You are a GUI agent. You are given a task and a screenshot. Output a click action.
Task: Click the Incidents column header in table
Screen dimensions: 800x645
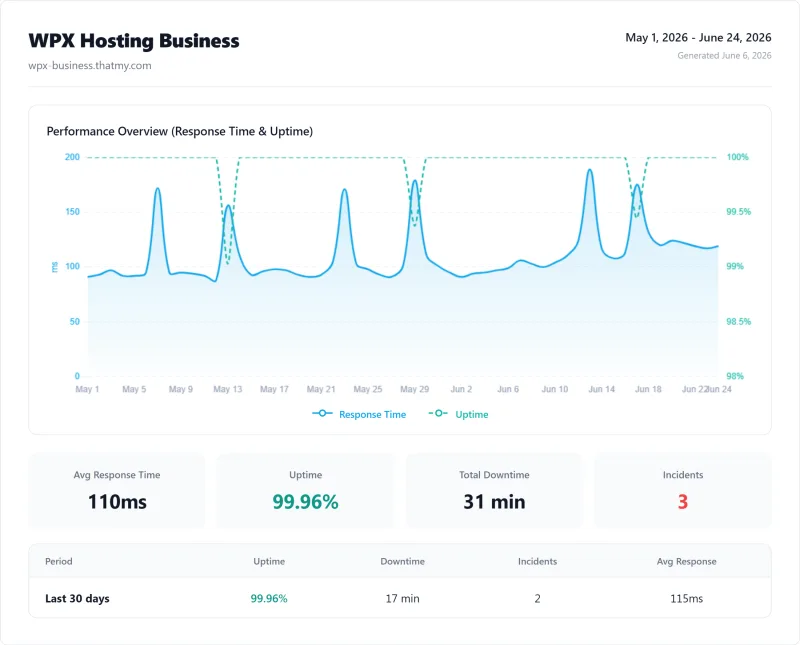[537, 561]
